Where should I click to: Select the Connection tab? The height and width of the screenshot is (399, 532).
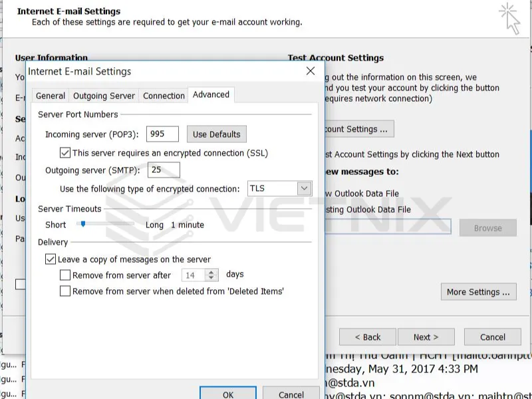point(163,95)
